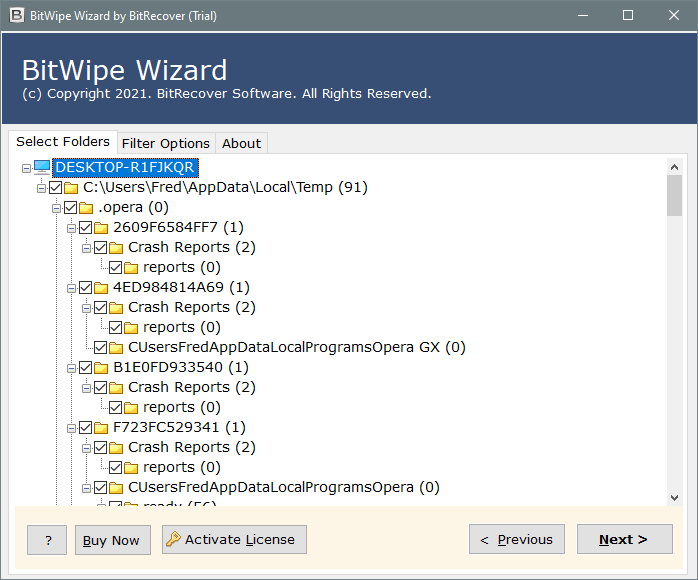Click reports folder icon under 2609F6584FF7

(131, 268)
